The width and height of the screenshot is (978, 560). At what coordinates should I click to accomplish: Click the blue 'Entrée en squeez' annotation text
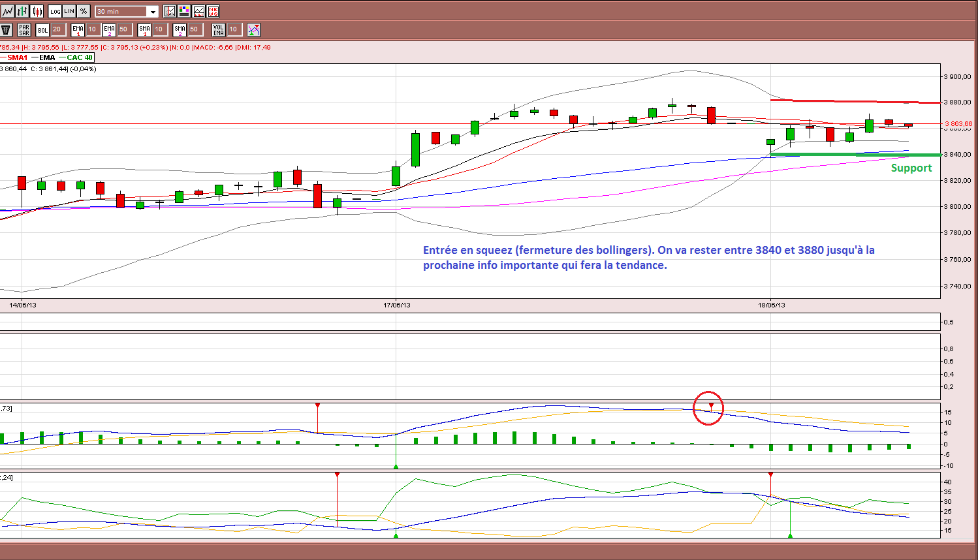648,257
